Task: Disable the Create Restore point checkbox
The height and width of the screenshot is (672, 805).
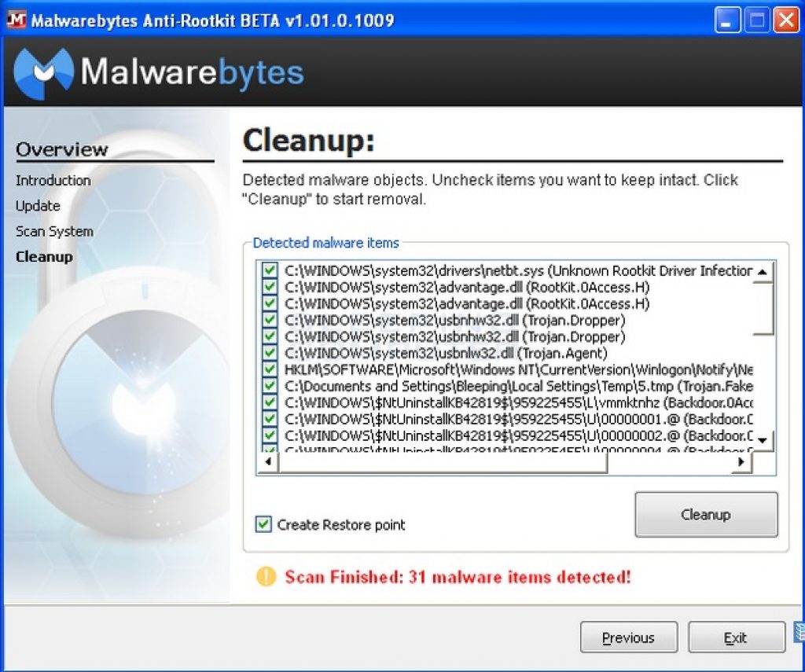Action: point(263,524)
